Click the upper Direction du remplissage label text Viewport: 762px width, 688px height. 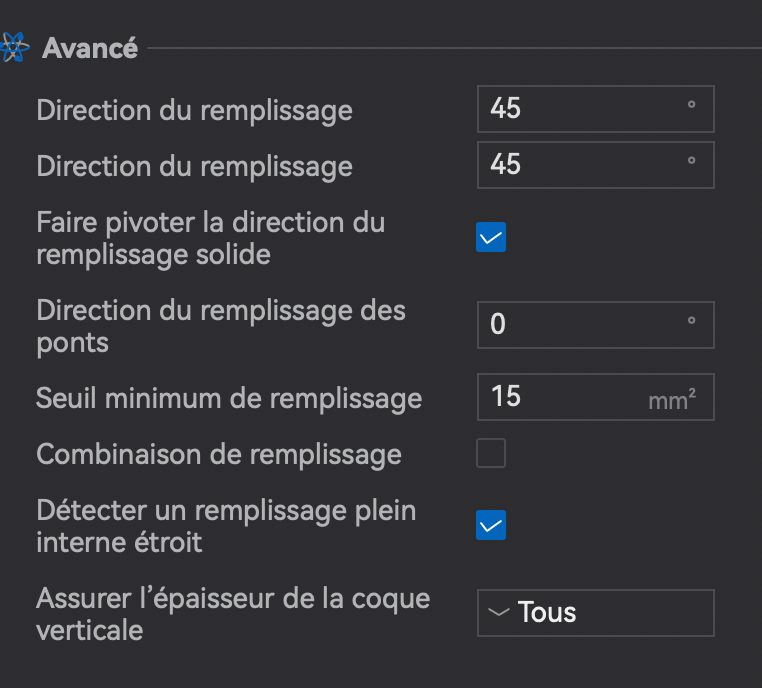click(x=194, y=111)
